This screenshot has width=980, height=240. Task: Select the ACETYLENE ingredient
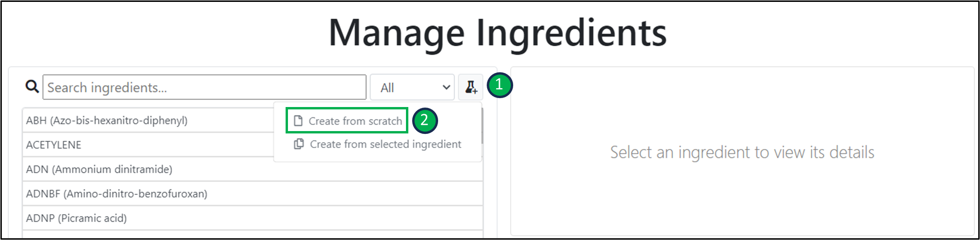pos(54,145)
